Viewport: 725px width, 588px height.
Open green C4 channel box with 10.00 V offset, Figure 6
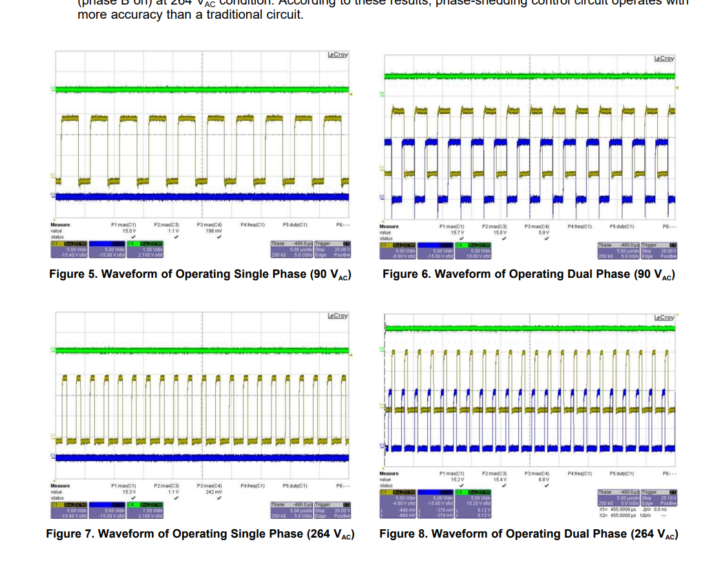473,251
